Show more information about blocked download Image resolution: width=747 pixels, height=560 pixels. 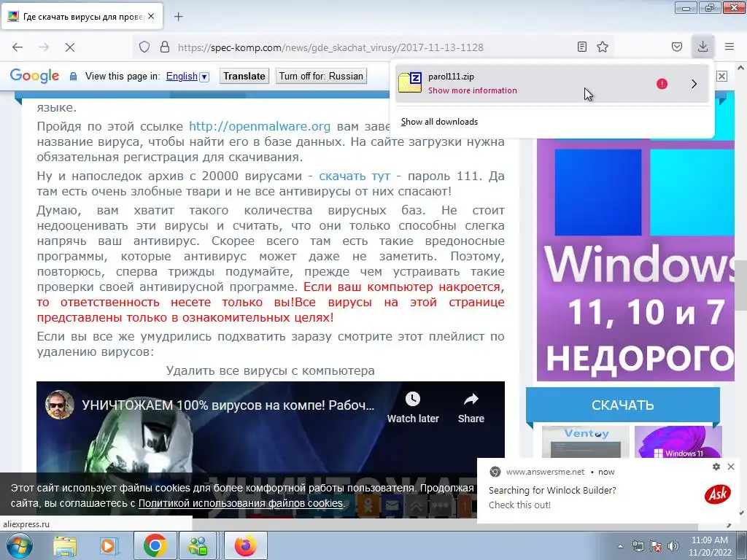(472, 90)
